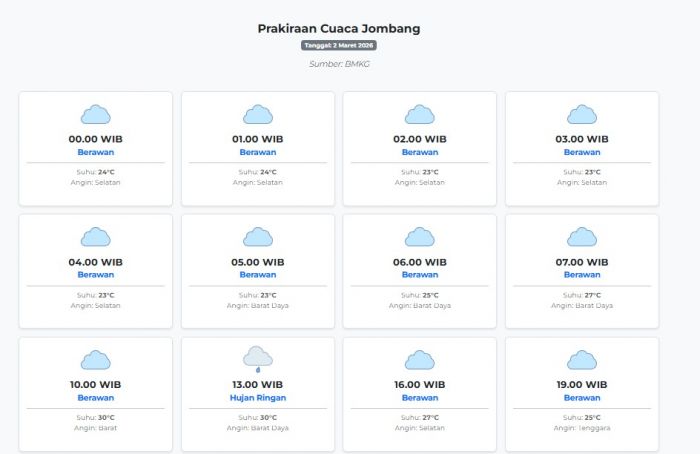Click the cloud icon for 10.00 WIB
The image size is (700, 454).
[x=96, y=360]
